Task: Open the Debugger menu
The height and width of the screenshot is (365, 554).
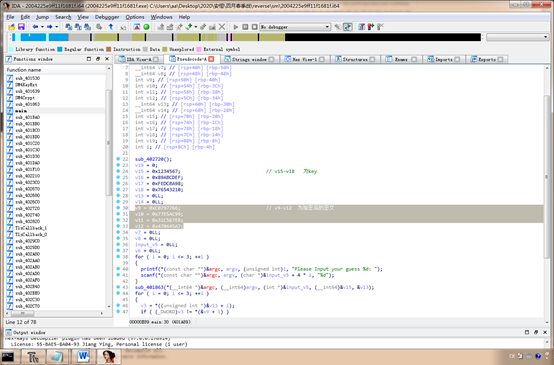Action: 107,17
